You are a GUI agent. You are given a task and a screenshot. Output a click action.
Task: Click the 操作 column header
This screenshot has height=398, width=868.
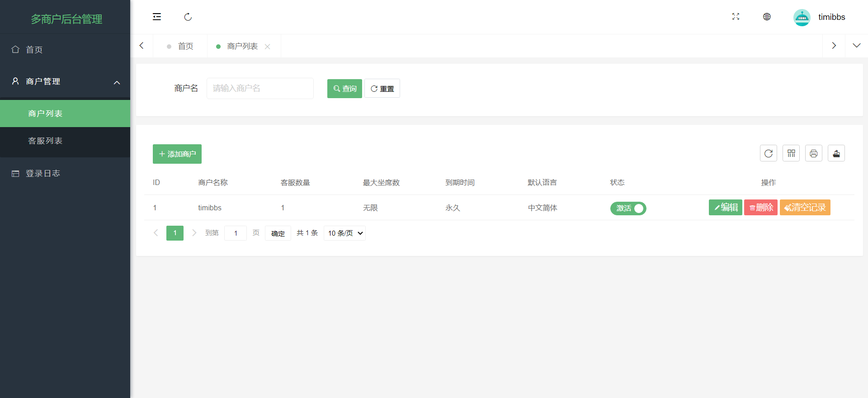(768, 183)
